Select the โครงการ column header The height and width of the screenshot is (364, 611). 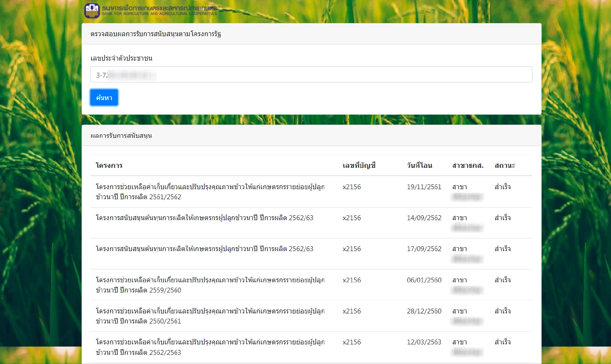pyautogui.click(x=109, y=166)
